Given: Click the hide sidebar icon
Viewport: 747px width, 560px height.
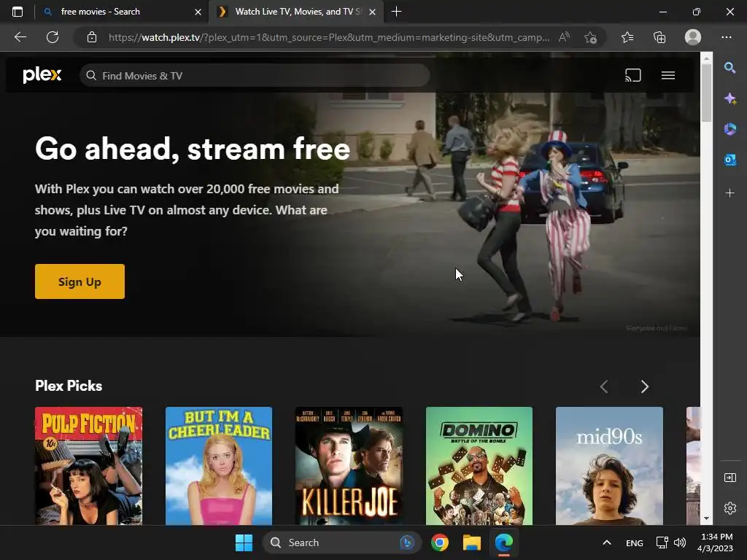Looking at the screenshot, I should (x=729, y=478).
